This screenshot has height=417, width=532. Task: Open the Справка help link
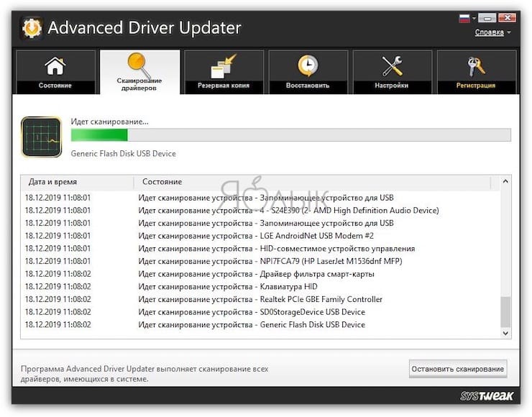click(x=490, y=32)
